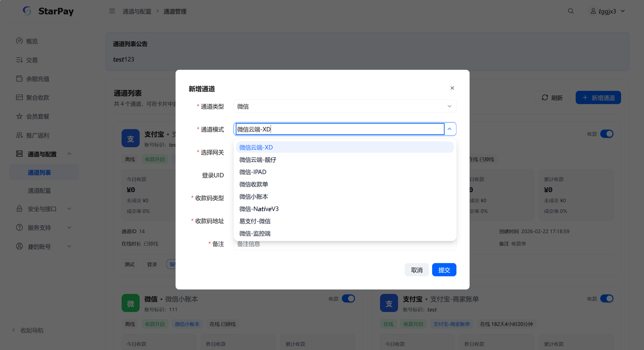Open 通道配置 in the sidebar

(39, 191)
